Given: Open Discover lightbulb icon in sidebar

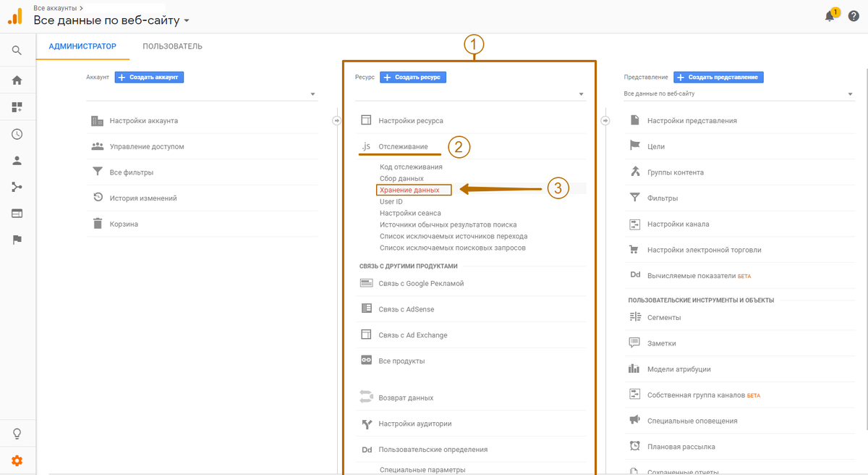Looking at the screenshot, I should coord(17,434).
